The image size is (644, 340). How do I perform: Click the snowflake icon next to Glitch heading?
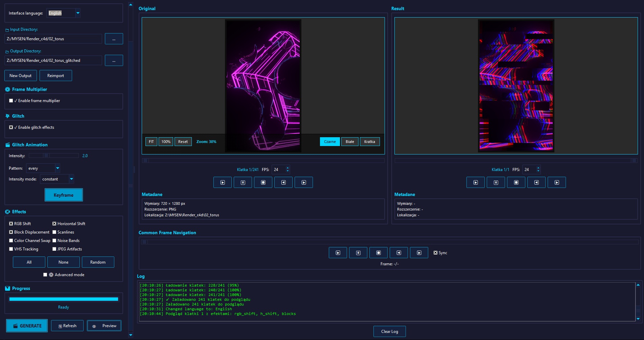(x=7, y=116)
